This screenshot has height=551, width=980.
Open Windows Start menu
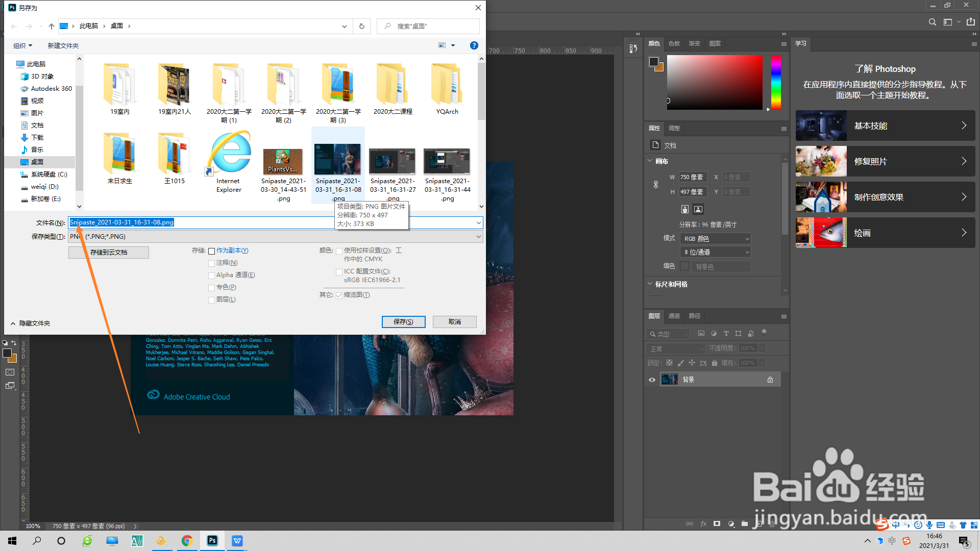(x=12, y=541)
